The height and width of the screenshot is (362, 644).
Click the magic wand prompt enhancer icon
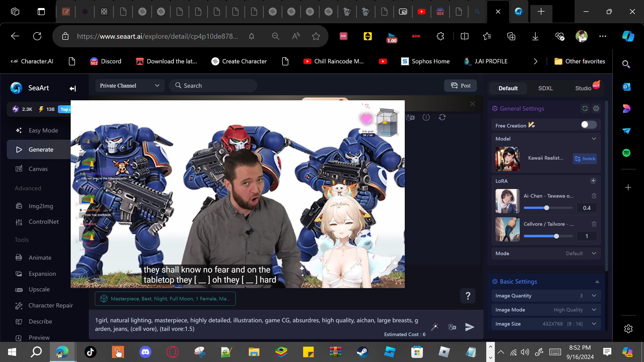pyautogui.click(x=434, y=327)
